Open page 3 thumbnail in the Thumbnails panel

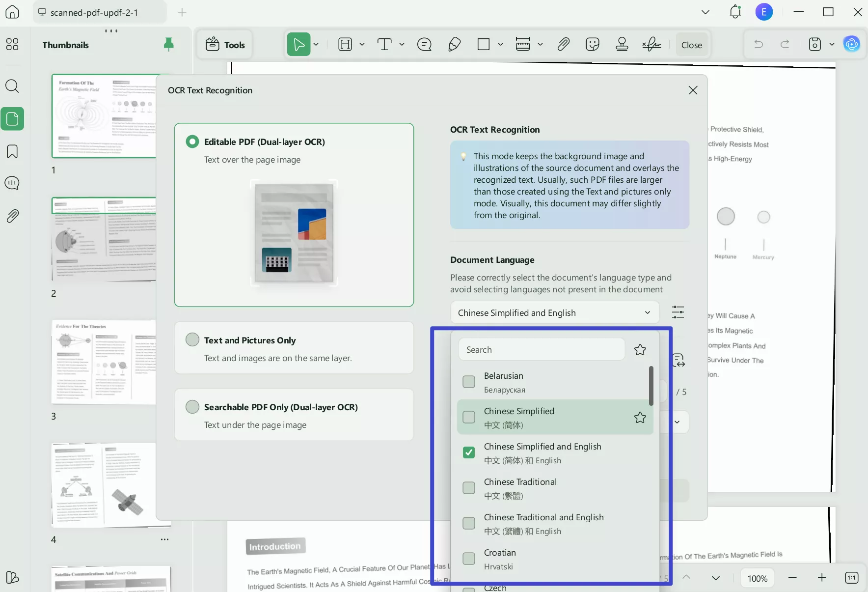[x=103, y=362]
